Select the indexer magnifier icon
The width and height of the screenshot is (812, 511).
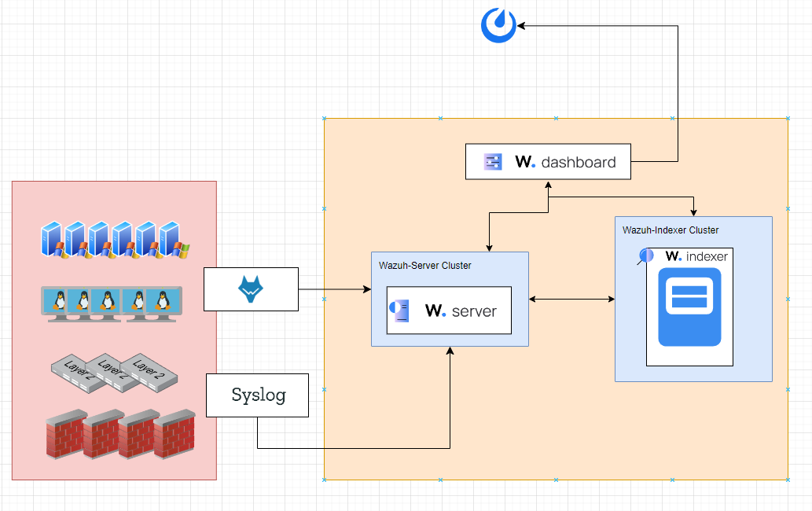pyautogui.click(x=645, y=256)
